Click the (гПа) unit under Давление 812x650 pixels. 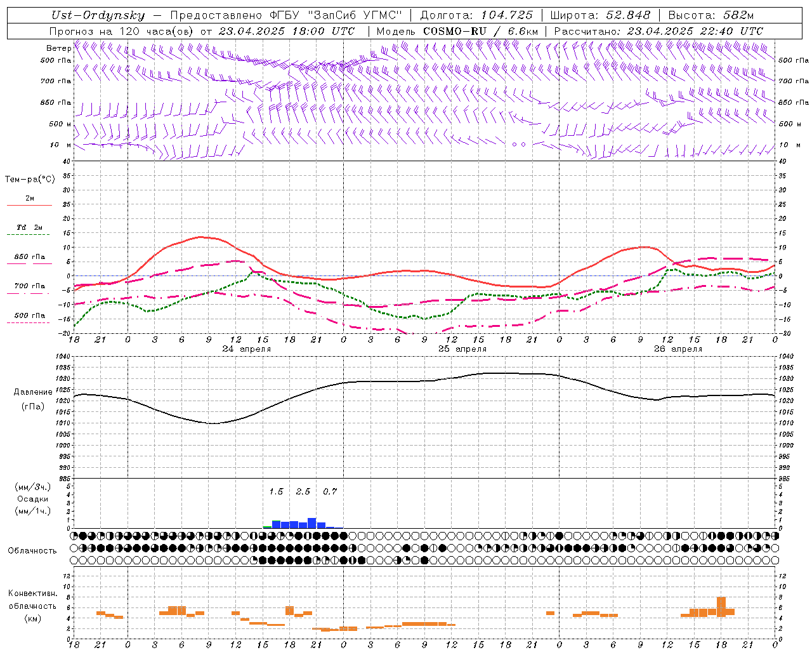click(x=33, y=407)
